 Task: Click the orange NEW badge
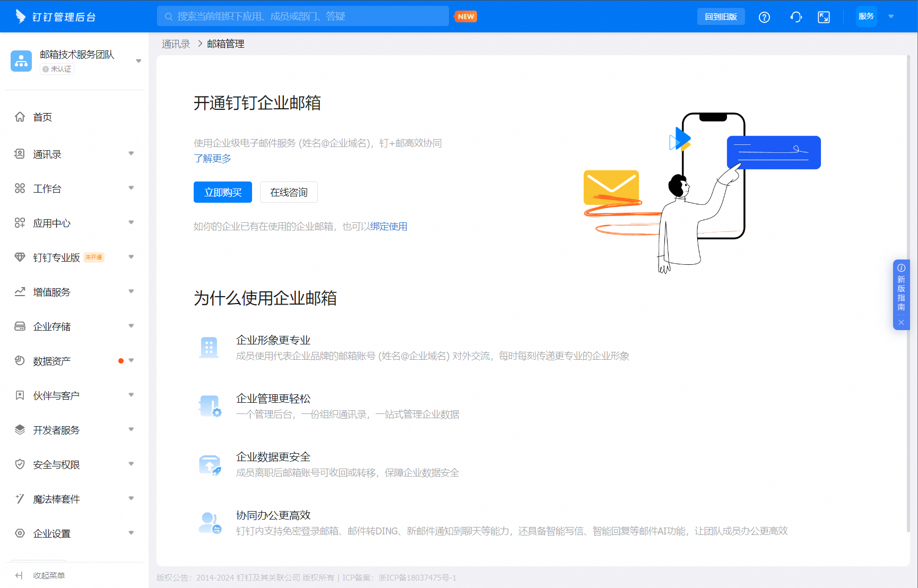tap(466, 16)
